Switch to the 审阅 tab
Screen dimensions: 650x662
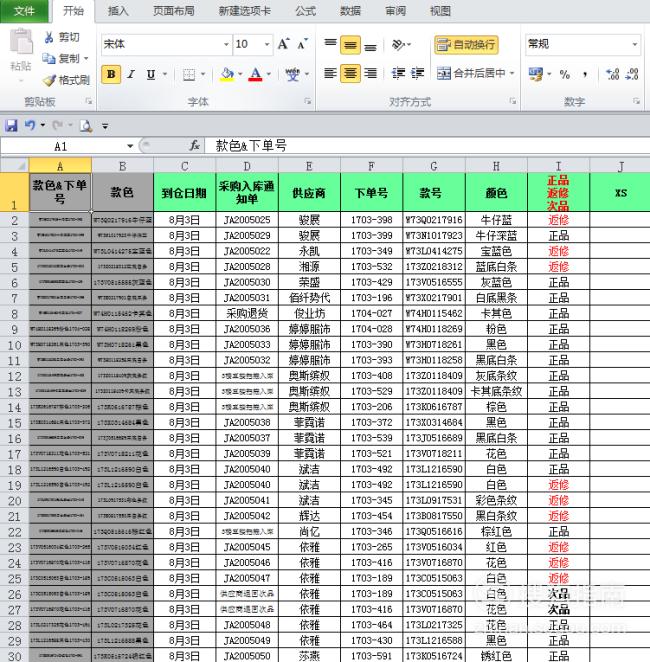tap(395, 11)
